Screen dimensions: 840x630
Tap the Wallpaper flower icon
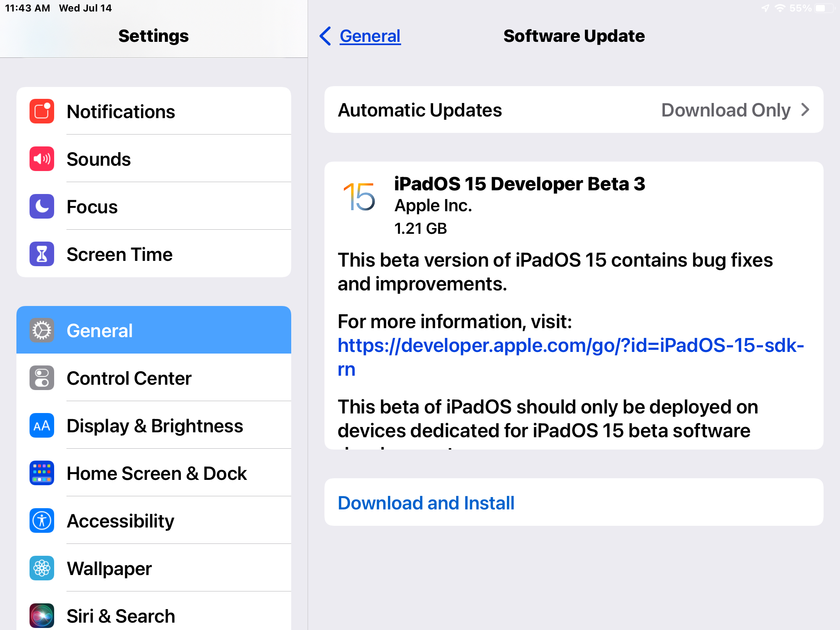[41, 568]
